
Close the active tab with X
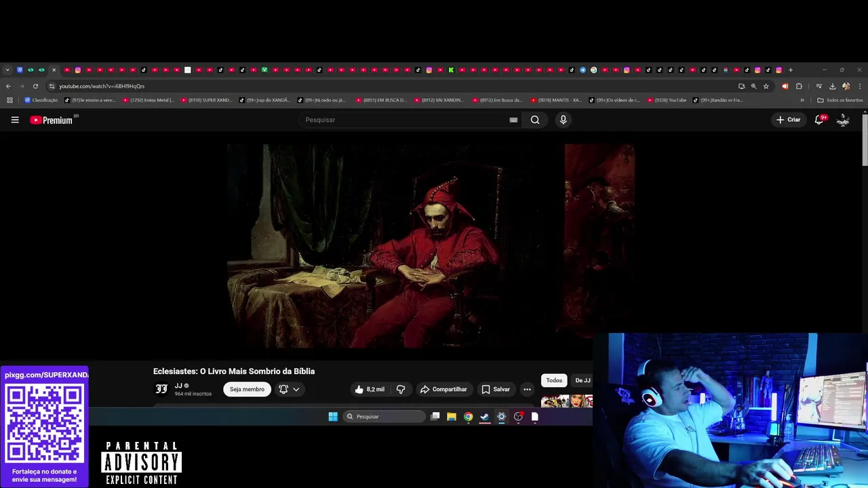(x=54, y=70)
